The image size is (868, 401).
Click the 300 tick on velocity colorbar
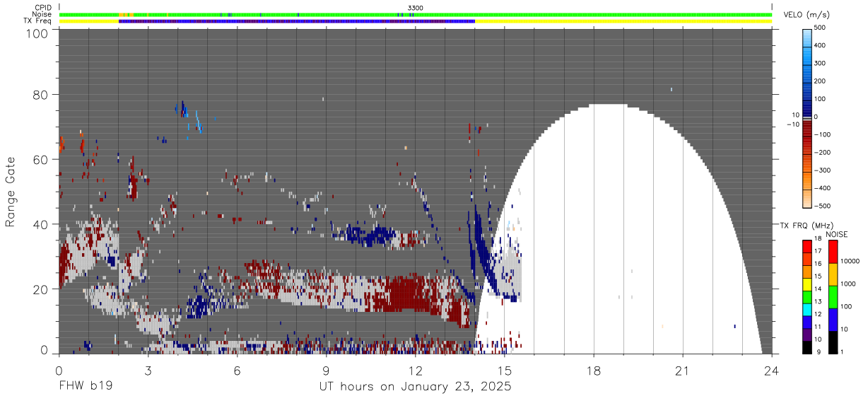tap(821, 63)
